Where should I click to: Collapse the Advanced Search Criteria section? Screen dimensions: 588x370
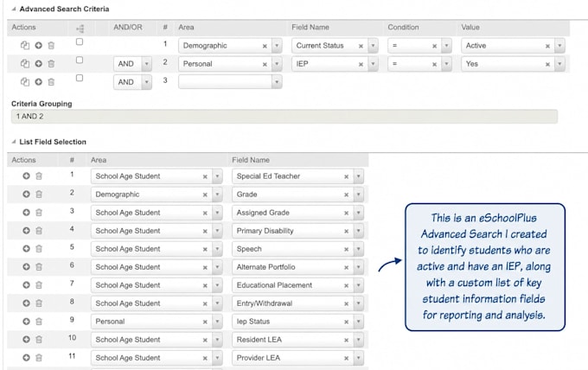14,9
